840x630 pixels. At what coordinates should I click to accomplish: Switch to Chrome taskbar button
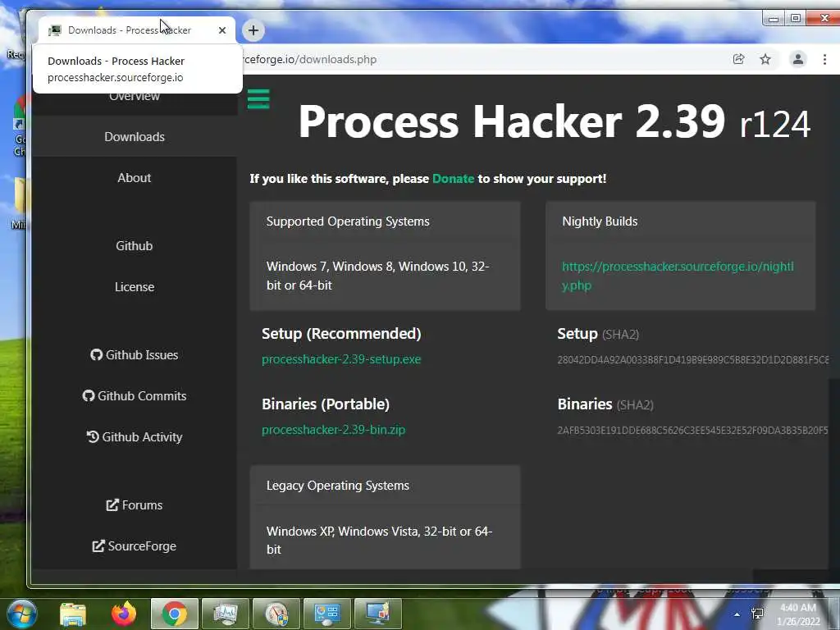tap(175, 614)
